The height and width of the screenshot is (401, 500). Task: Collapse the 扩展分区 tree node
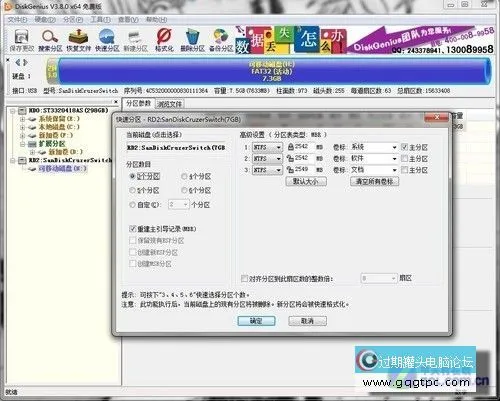pyautogui.click(x=22, y=144)
